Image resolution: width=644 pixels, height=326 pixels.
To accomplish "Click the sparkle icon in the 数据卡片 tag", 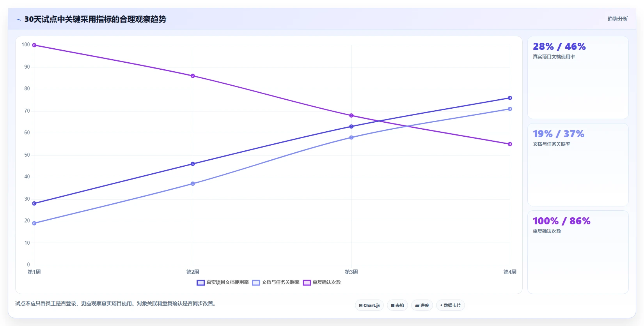I will coord(441,305).
